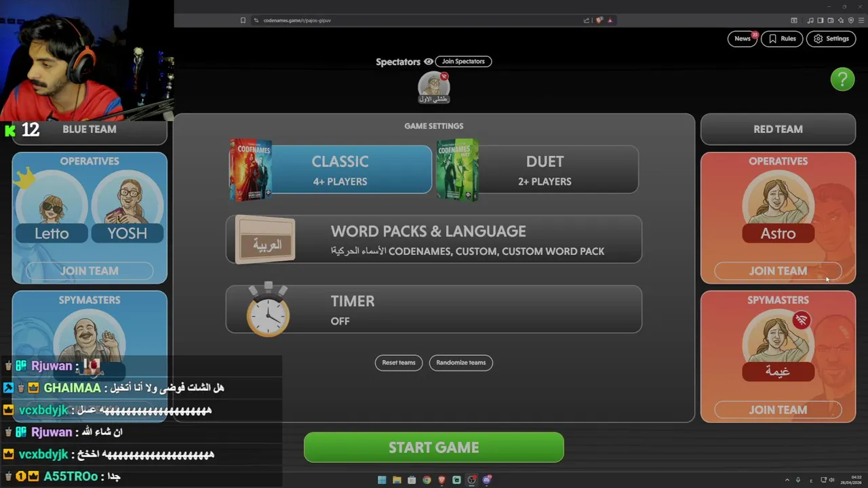
Task: Join the Blue Team operatives
Action: 90,270
